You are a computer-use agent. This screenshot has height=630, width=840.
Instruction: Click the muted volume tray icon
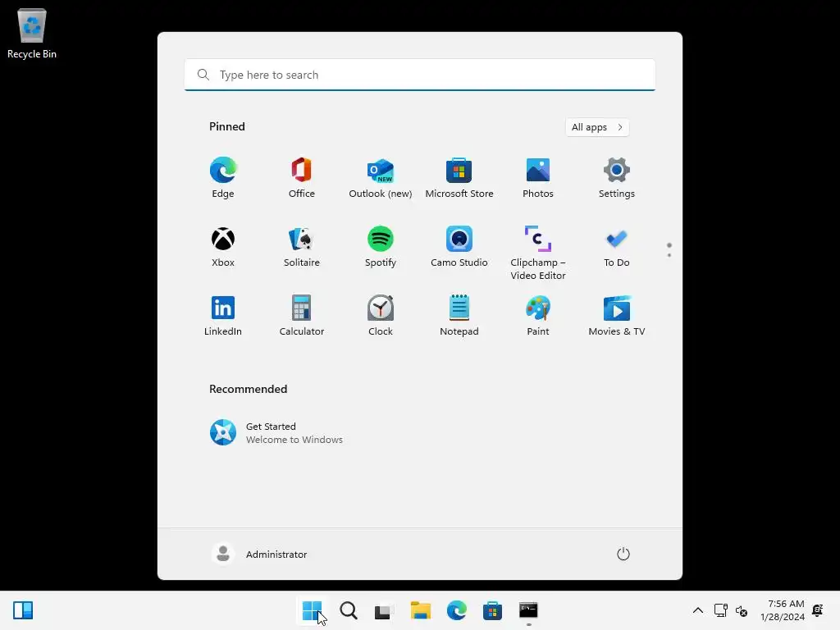tap(742, 610)
